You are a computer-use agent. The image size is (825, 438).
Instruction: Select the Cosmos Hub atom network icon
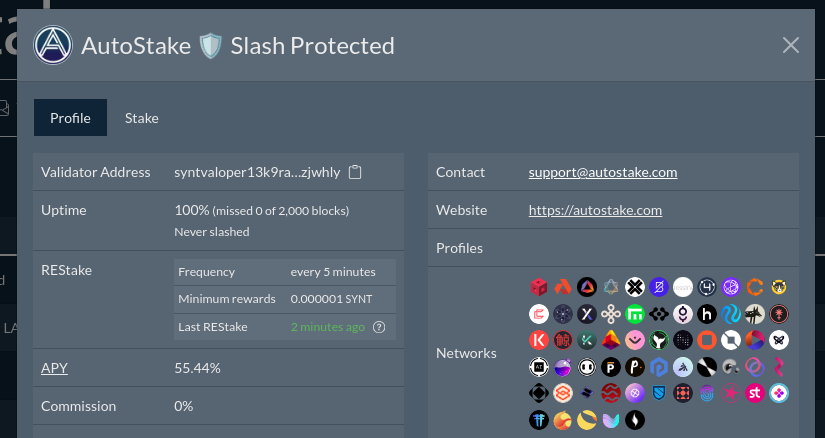click(x=563, y=314)
